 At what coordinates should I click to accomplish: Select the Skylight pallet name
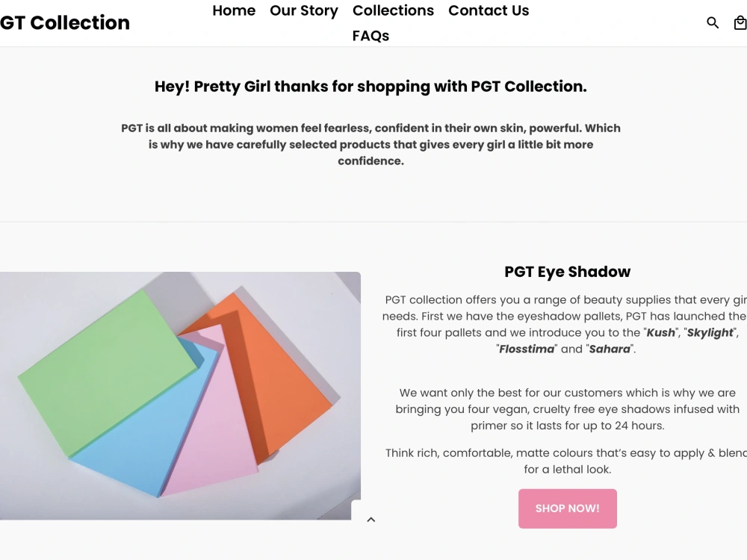point(710,333)
